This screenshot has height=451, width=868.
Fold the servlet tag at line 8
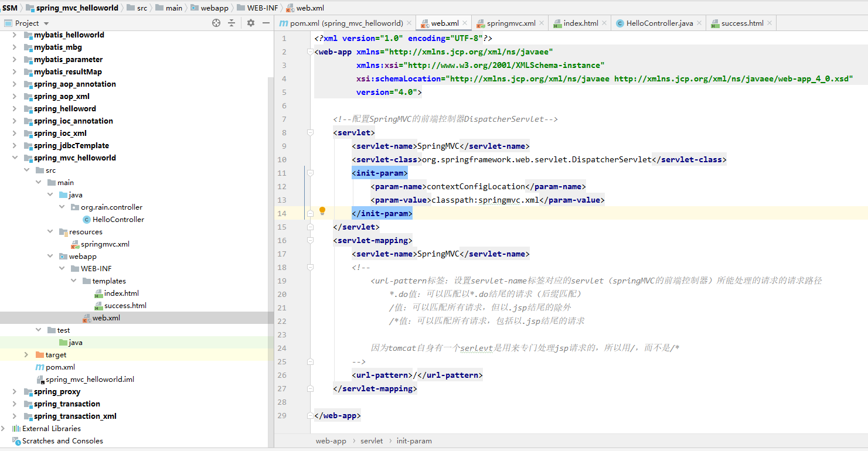tap(310, 133)
